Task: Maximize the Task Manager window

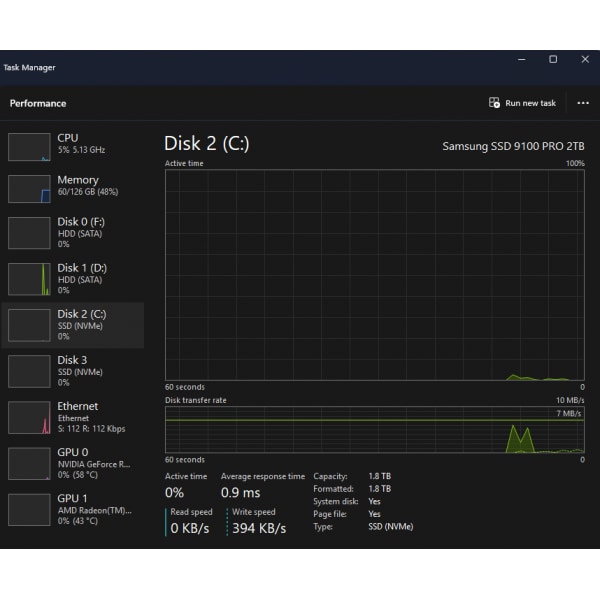Action: 553,60
